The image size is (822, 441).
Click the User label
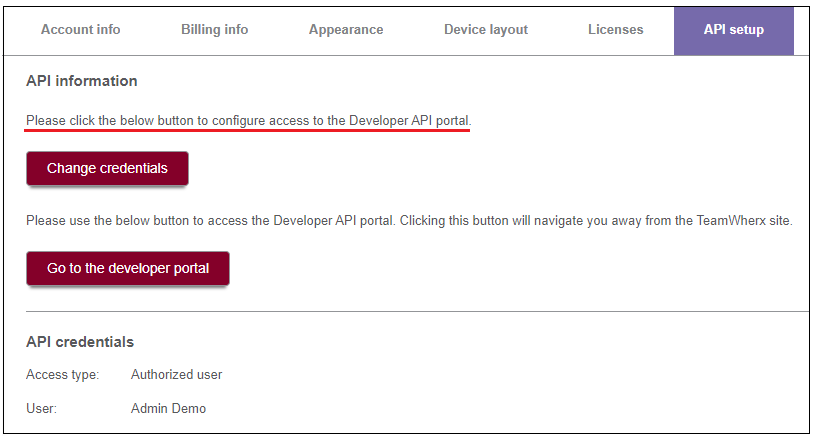click(41, 409)
